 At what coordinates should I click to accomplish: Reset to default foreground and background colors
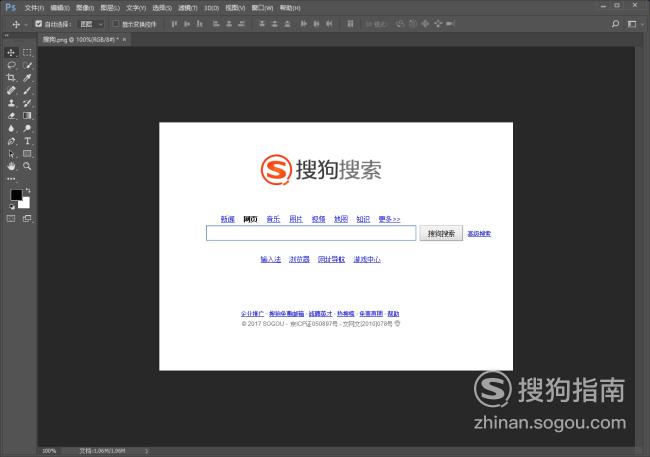point(12,206)
